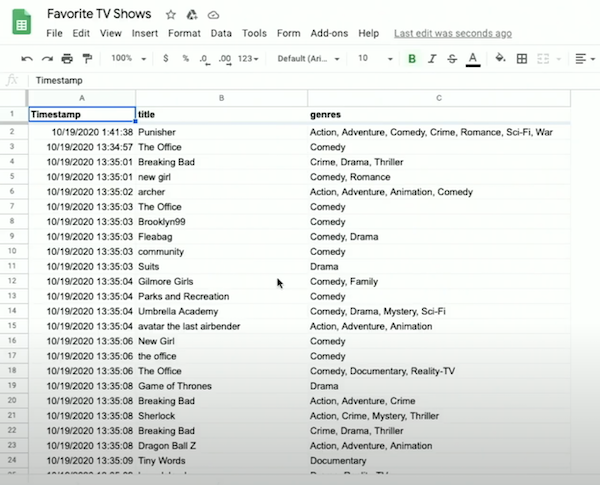The width and height of the screenshot is (600, 485).
Task: Select the Game of Thrones cell
Action: 222,386
